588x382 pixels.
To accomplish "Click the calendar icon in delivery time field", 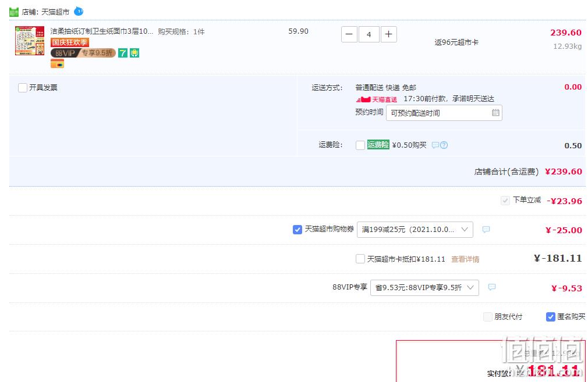I will coord(495,113).
